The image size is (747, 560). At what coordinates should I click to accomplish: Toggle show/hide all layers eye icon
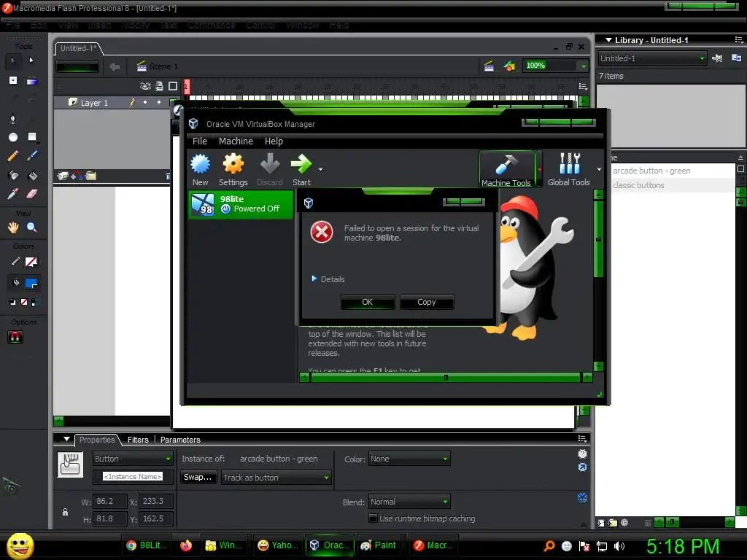145,86
